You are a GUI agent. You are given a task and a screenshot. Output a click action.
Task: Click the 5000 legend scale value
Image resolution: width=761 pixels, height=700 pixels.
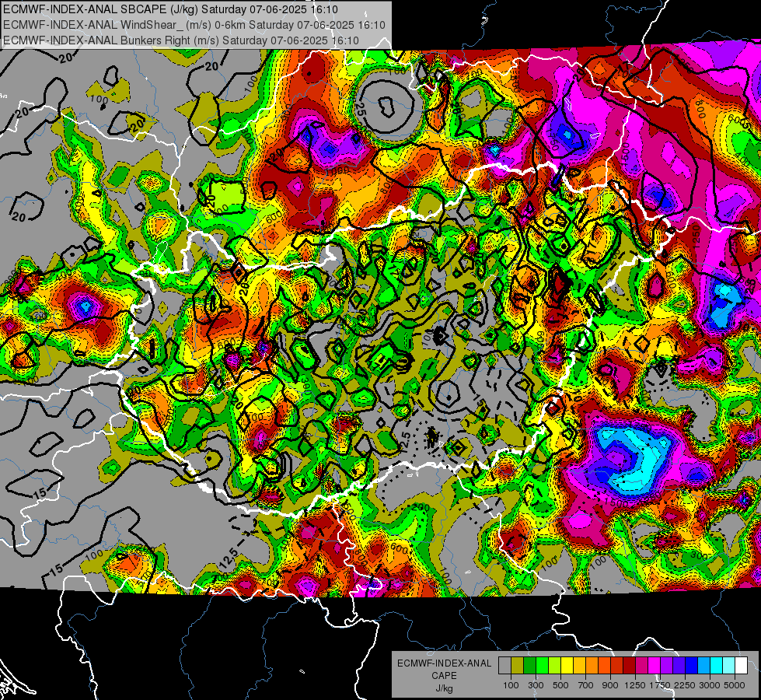[x=734, y=685]
